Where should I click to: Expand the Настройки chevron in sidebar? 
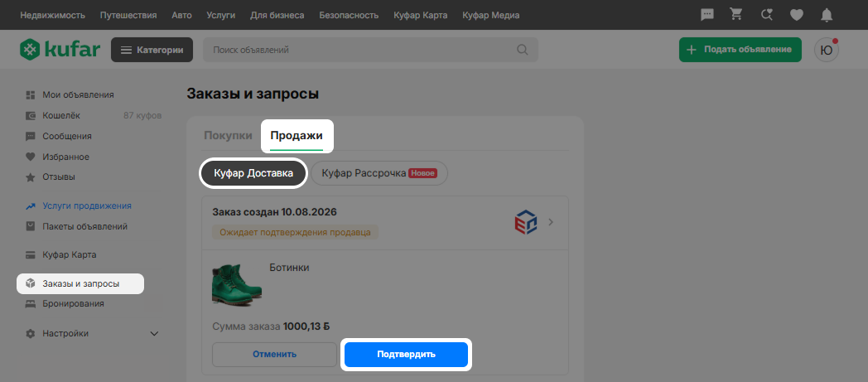coord(154,334)
